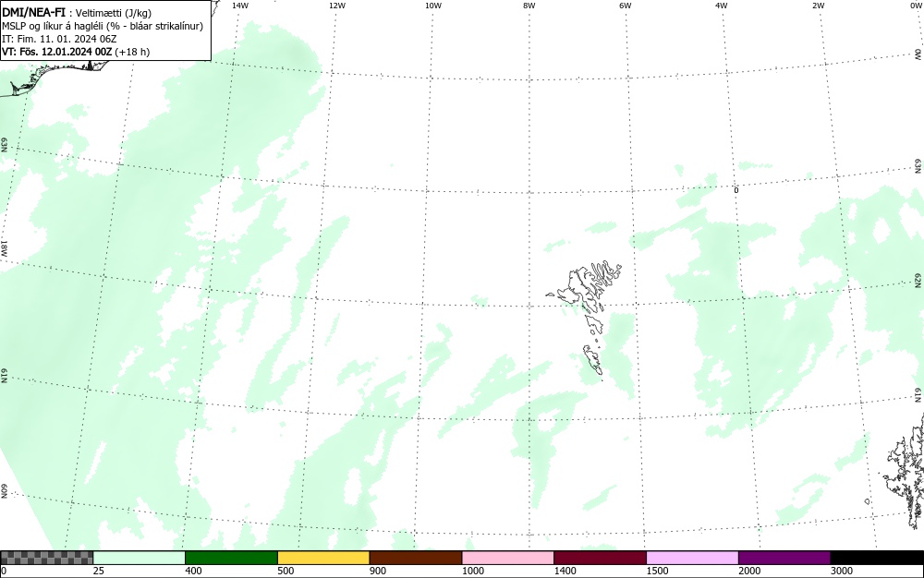Click the 60N latitude label
This screenshot has width=924, height=578.
coord(4,491)
